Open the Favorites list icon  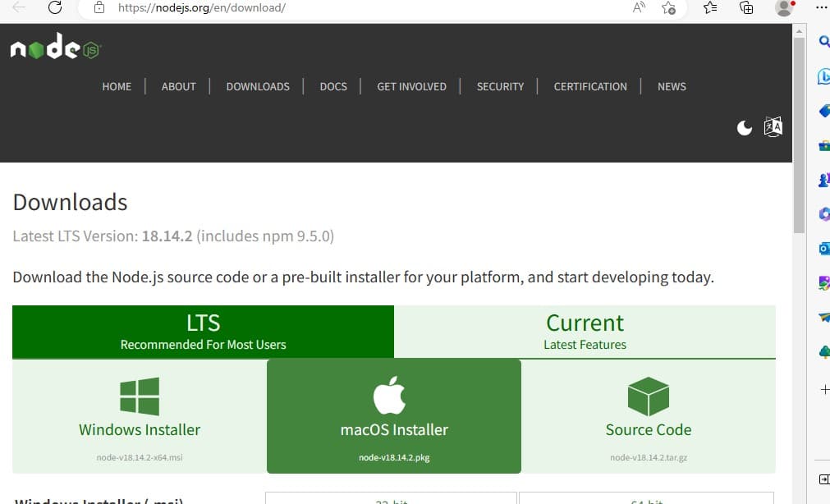tap(710, 7)
